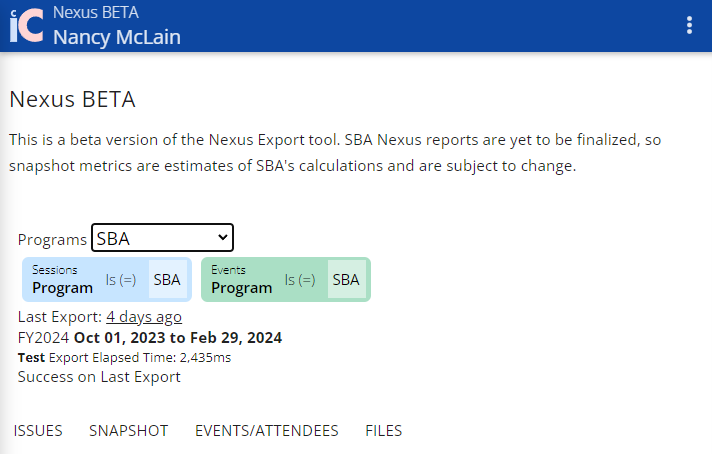The height and width of the screenshot is (454, 712).
Task: Click the Test Export Elapsed Time line
Action: (124, 357)
